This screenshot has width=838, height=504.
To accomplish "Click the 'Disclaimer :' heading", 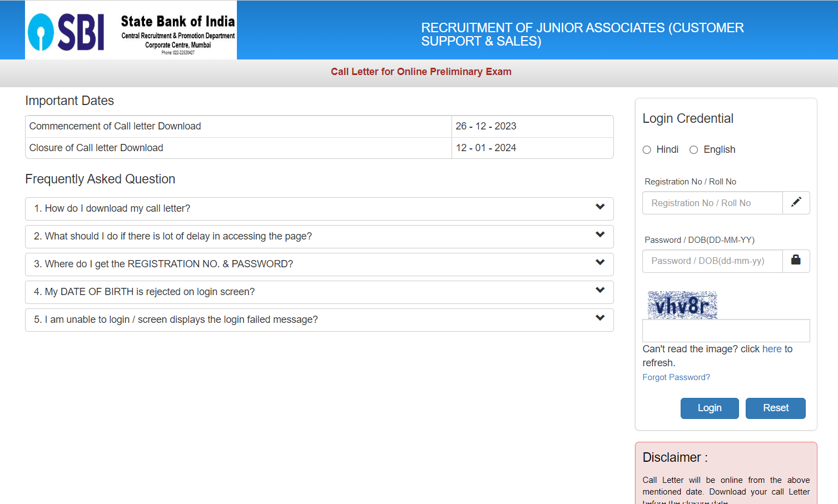I will click(x=675, y=457).
